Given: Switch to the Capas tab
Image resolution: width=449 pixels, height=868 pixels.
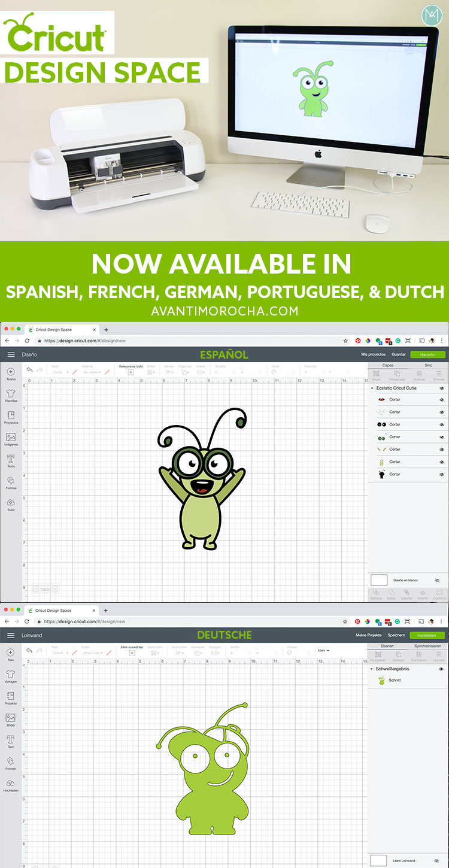Looking at the screenshot, I should coord(388,365).
